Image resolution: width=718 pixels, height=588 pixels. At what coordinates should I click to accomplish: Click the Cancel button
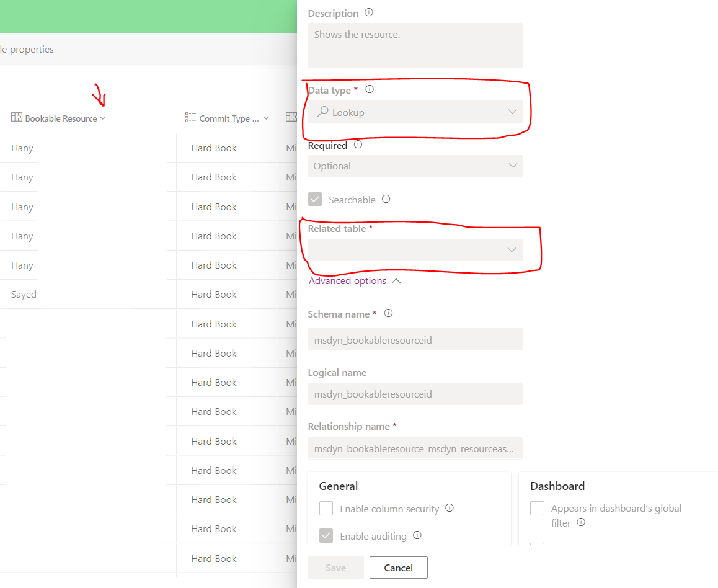[398, 567]
